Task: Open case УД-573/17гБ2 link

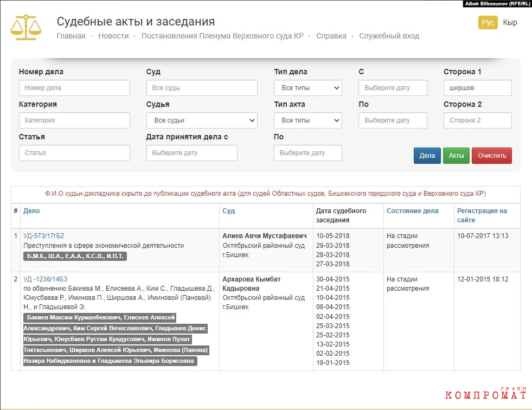Action: pos(44,236)
